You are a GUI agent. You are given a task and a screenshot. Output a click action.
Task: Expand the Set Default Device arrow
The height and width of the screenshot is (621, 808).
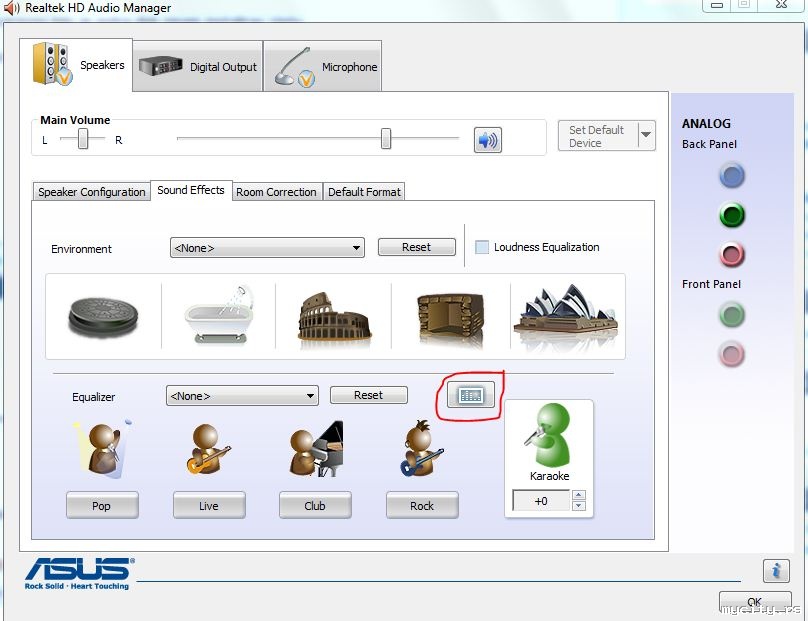tap(646, 135)
